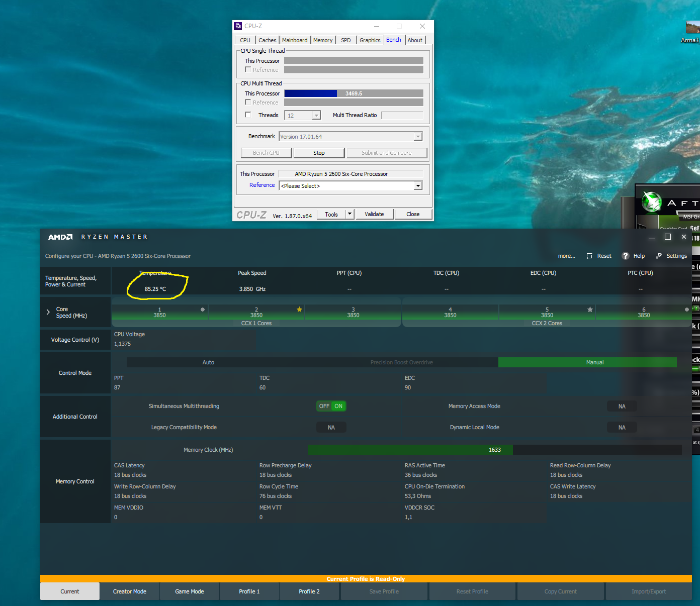Open the Caches tab

click(268, 40)
